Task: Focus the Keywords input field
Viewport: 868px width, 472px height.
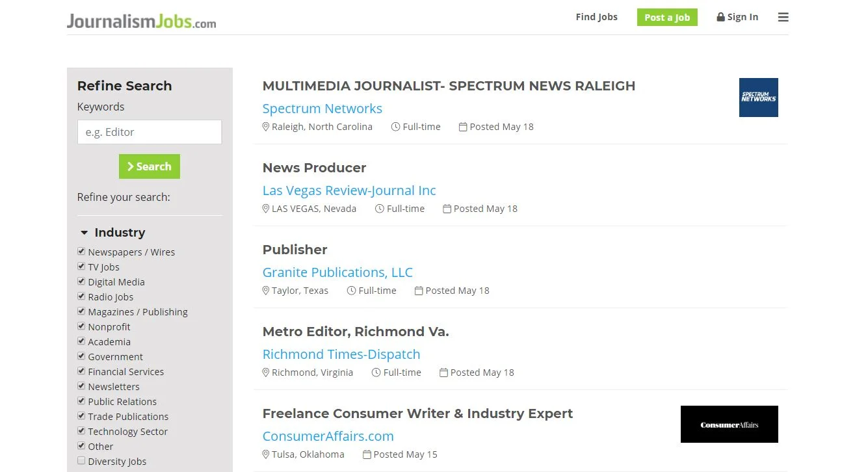Action: (150, 132)
